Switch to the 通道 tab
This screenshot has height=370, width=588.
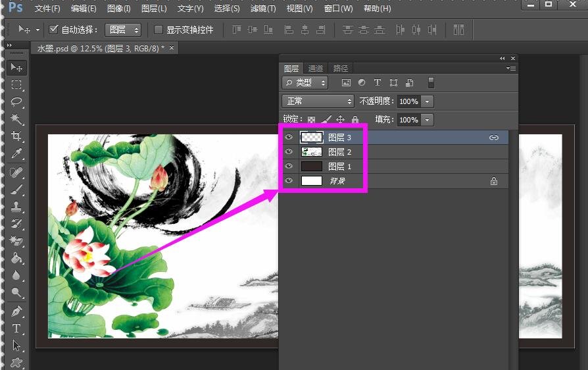316,68
